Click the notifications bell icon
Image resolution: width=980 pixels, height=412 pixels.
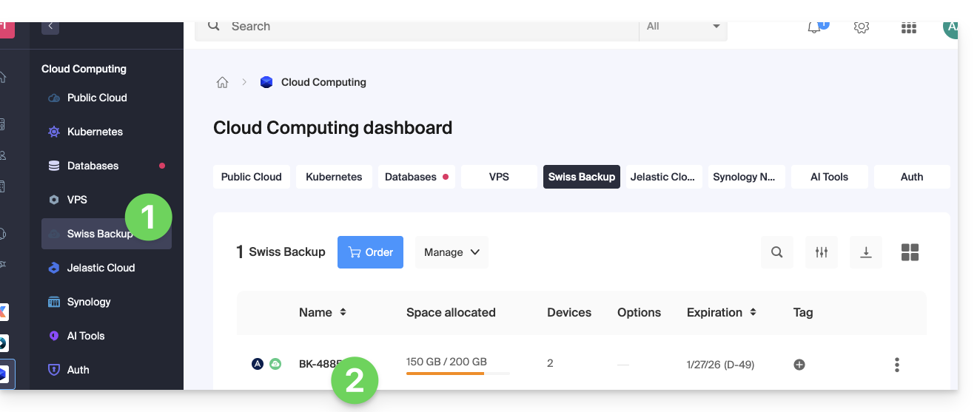815,27
